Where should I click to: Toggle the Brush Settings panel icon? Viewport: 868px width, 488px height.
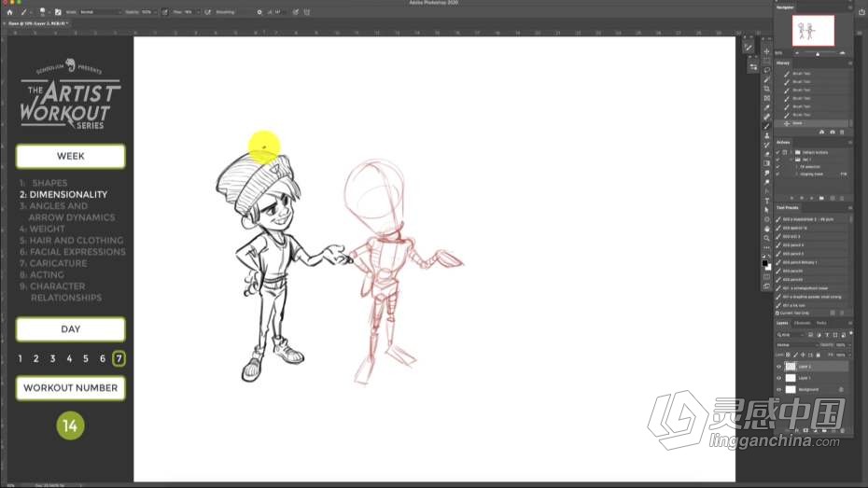click(58, 11)
